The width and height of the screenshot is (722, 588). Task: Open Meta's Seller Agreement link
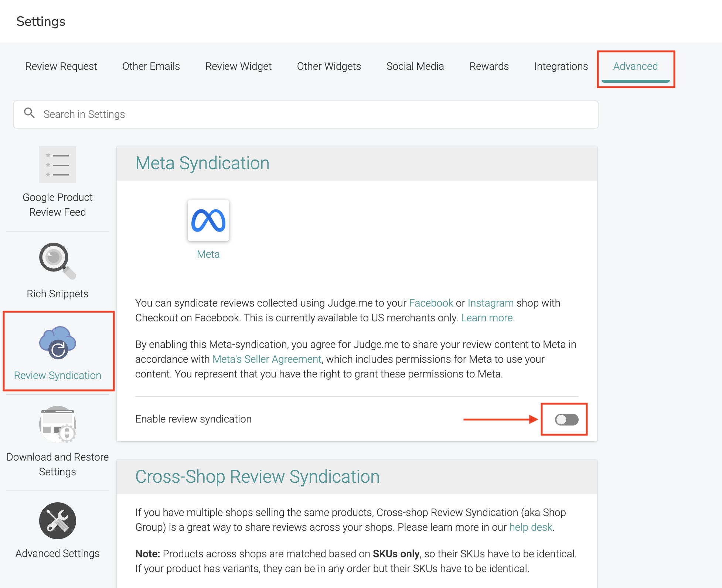tap(267, 359)
